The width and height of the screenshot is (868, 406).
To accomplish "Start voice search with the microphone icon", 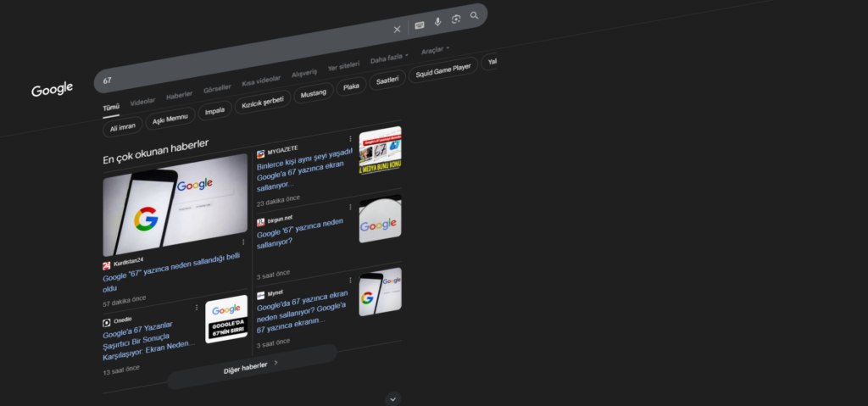I will [x=438, y=22].
